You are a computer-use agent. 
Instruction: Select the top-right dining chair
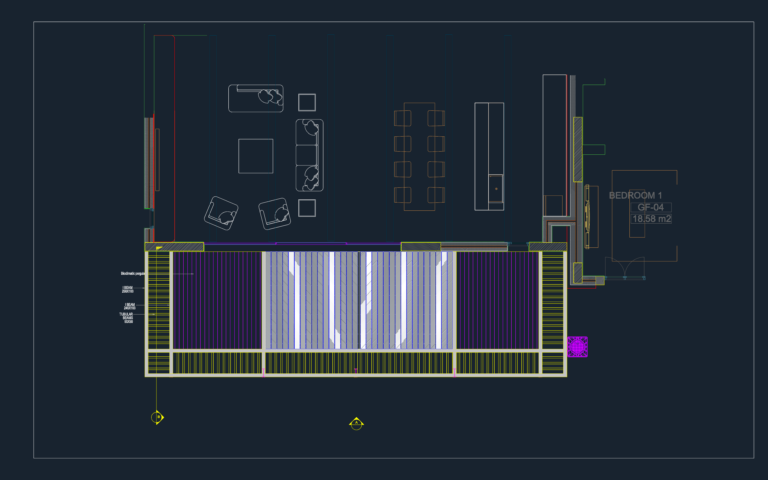pos(436,119)
